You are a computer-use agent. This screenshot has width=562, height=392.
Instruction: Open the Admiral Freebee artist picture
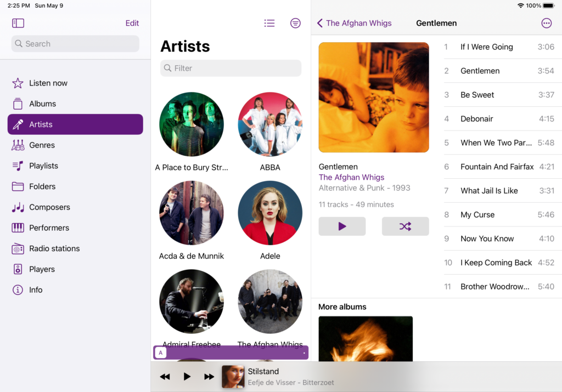click(192, 302)
